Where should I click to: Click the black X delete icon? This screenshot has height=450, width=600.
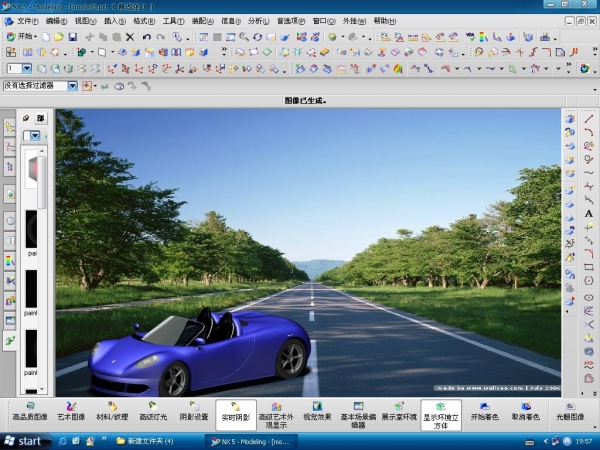pyautogui.click(x=130, y=37)
